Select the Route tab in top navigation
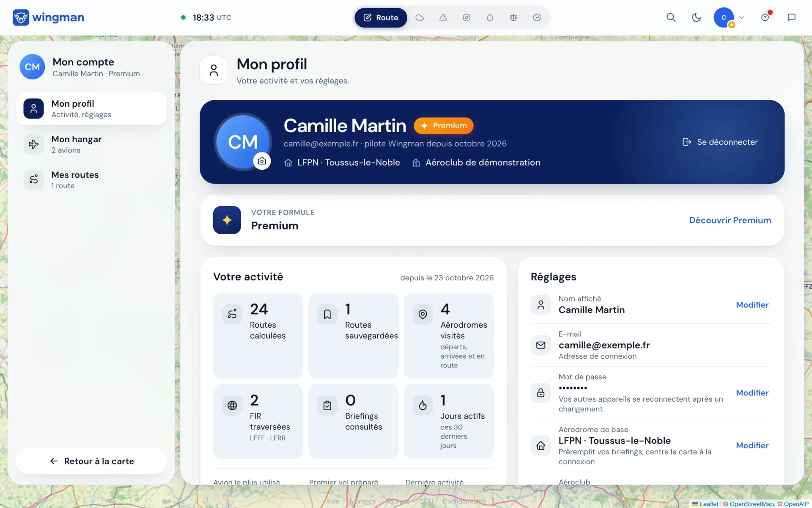The height and width of the screenshot is (508, 812). tap(381, 18)
